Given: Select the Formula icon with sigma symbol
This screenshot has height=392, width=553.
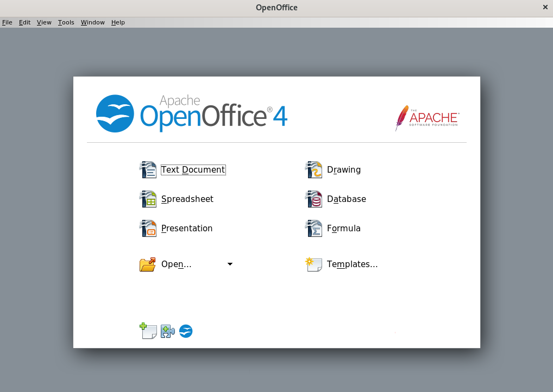Looking at the screenshot, I should tap(313, 228).
